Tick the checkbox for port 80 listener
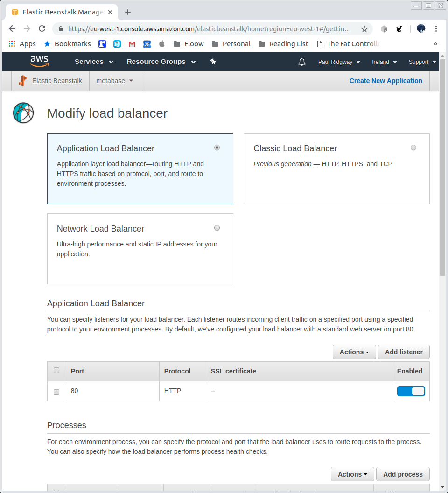Viewport: 448px width, 493px height. (x=56, y=392)
